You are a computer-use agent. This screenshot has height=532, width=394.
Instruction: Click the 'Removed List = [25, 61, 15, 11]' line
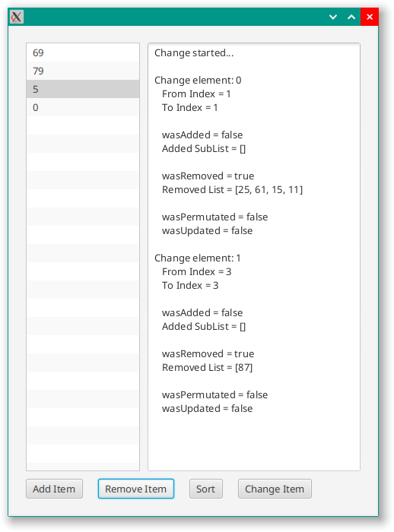pos(232,190)
